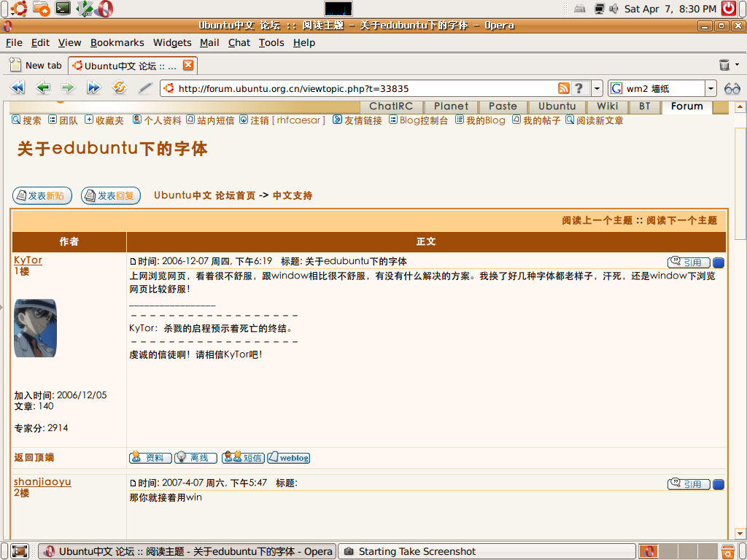This screenshot has width=747, height=560.
Task: Open 我的帖子 link
Action: pos(536,120)
